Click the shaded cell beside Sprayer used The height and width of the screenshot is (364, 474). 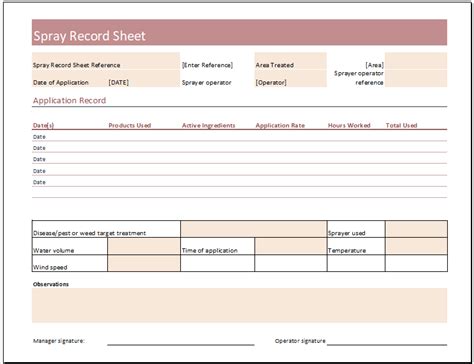(x=416, y=229)
